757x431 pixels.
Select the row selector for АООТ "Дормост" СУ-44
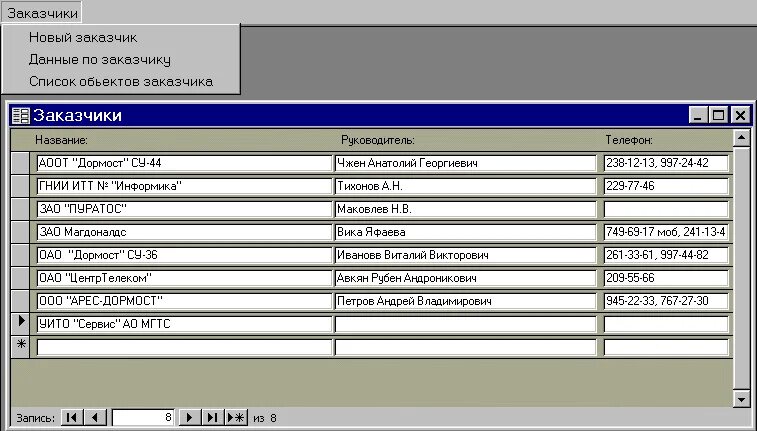point(20,163)
